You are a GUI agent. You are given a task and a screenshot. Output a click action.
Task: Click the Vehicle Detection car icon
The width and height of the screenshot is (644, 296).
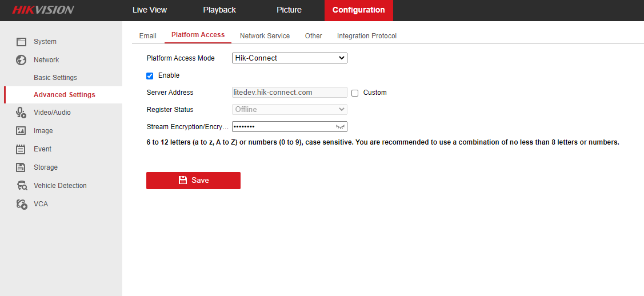pos(22,186)
